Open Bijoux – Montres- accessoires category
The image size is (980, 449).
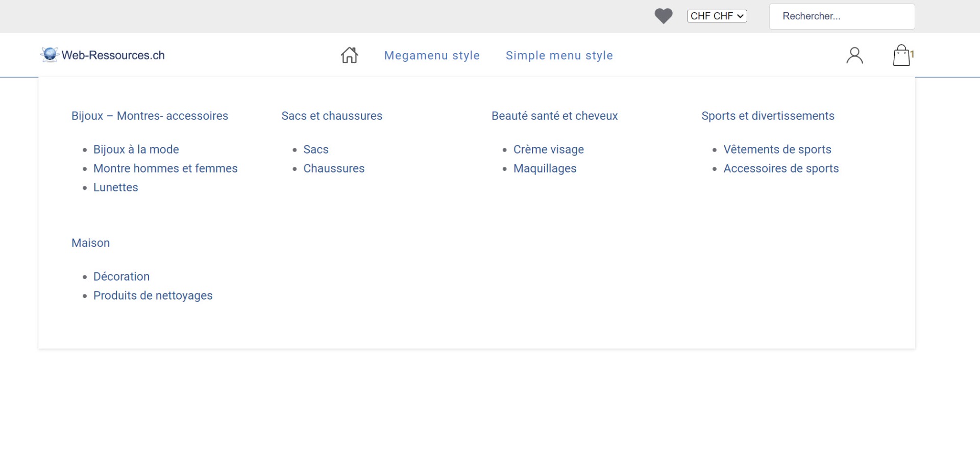[x=150, y=116]
